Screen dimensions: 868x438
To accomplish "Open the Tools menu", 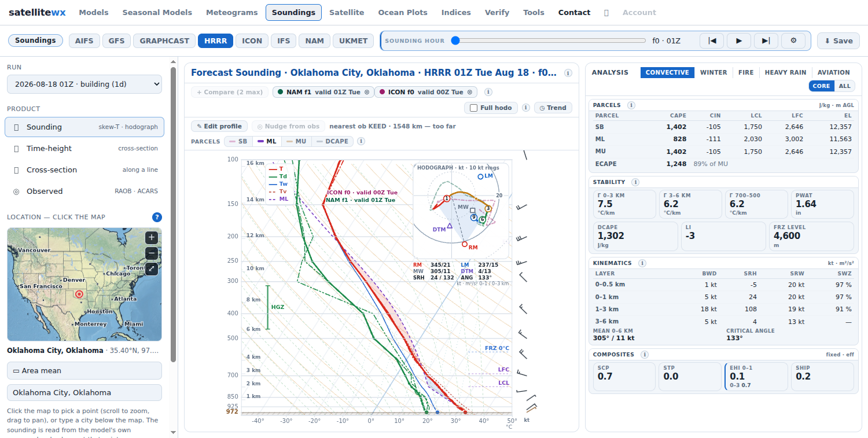I will tap(534, 12).
